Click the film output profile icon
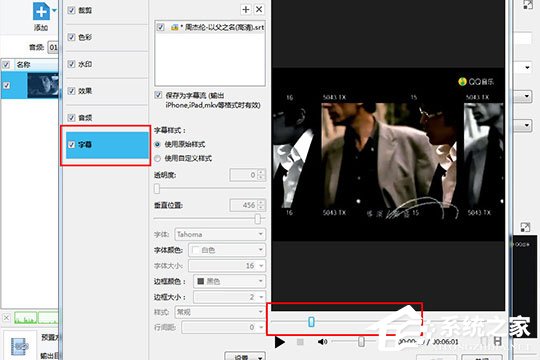Image resolution: width=540 pixels, height=360 pixels. coord(20,346)
